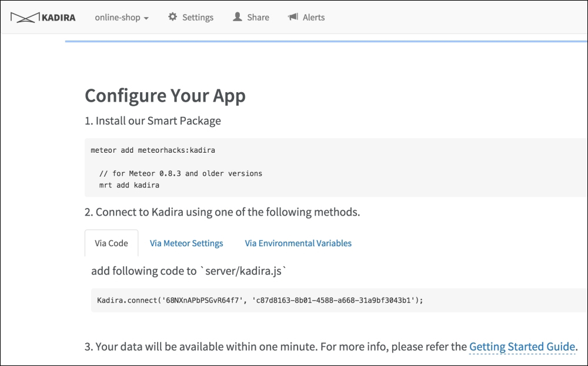Switch to Via Meteor Settings tab
Image resolution: width=588 pixels, height=366 pixels.
[x=186, y=243]
